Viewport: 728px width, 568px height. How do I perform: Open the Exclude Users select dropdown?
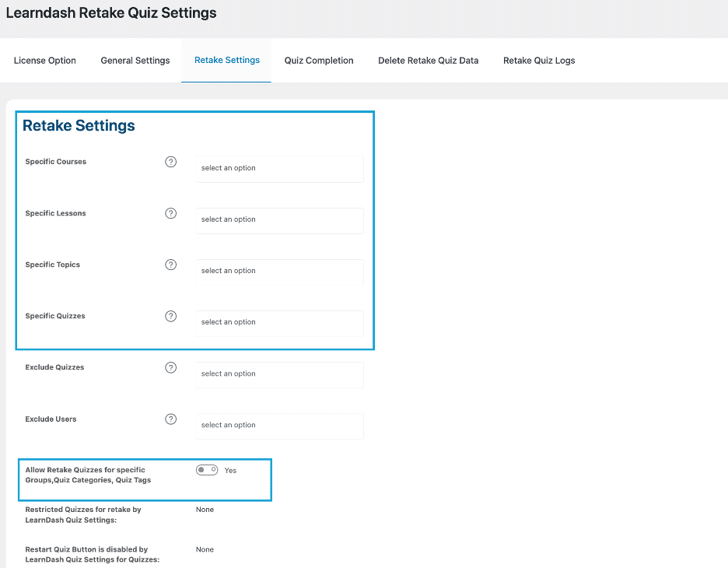(x=279, y=426)
